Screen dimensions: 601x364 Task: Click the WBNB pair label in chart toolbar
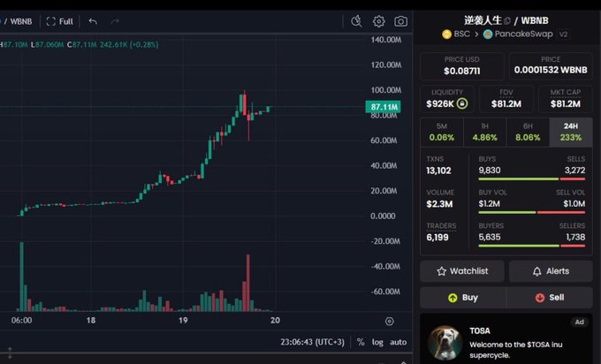click(x=21, y=21)
